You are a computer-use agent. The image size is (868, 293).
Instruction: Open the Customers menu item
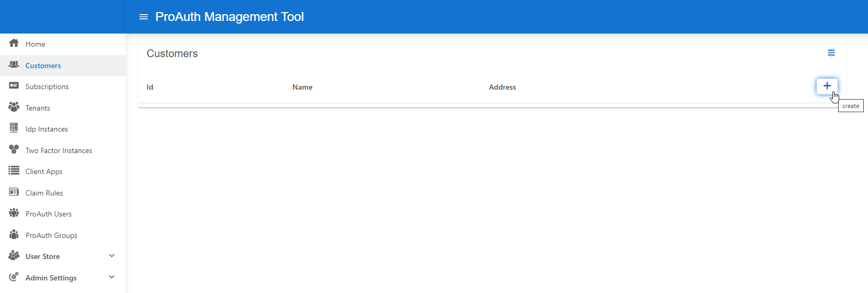point(43,66)
